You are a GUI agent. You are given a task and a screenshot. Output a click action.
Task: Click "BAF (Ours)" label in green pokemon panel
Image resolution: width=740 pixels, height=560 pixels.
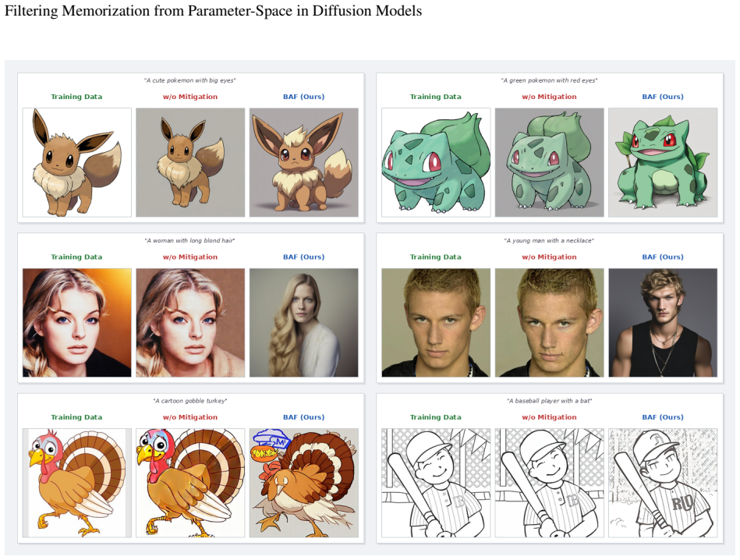[663, 97]
